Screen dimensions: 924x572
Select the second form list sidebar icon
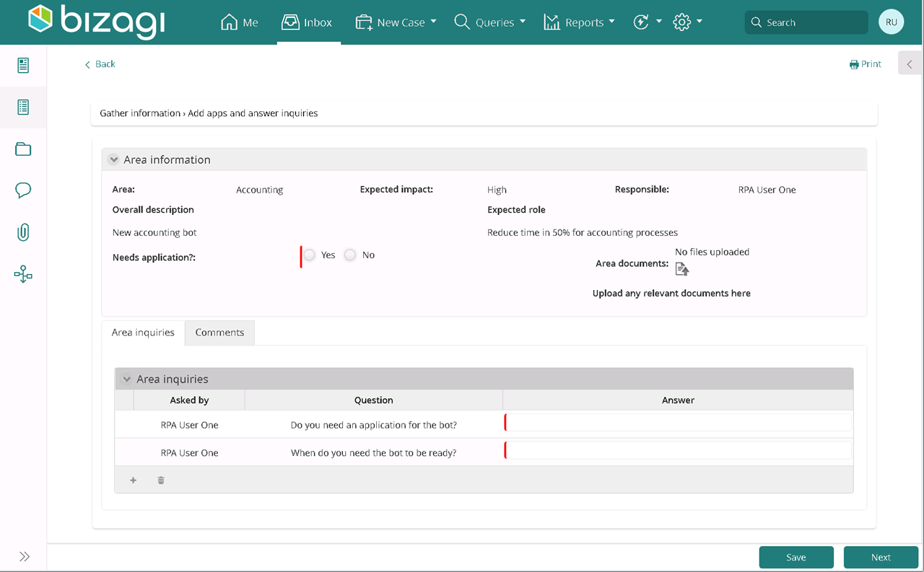[23, 107]
